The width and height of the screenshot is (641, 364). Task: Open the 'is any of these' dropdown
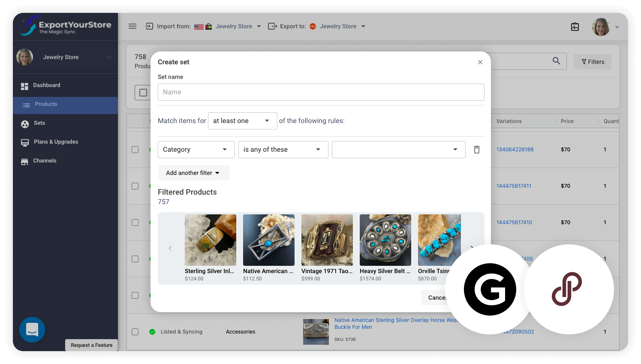(283, 150)
